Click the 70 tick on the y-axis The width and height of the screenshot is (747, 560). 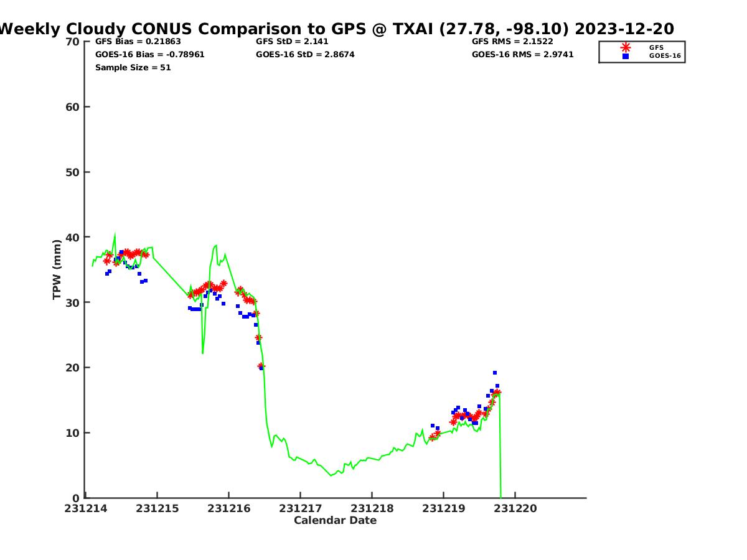pyautogui.click(x=72, y=42)
